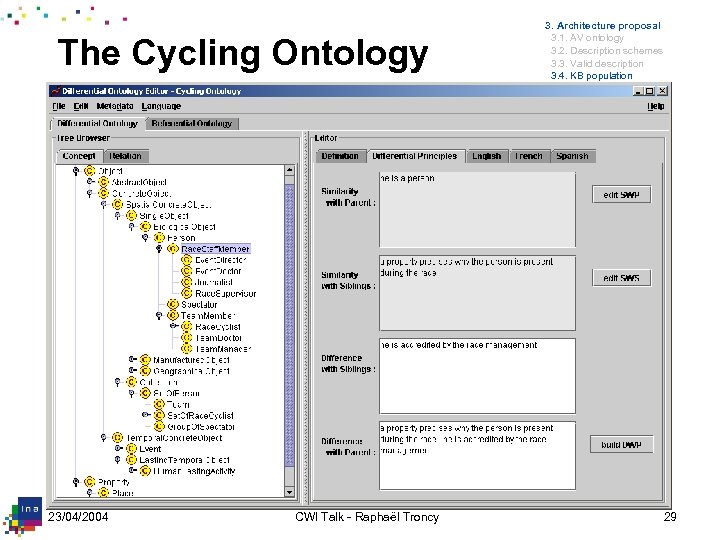Click in Similarity with Parent text area
Screen dimensions: 720x540
[477, 209]
